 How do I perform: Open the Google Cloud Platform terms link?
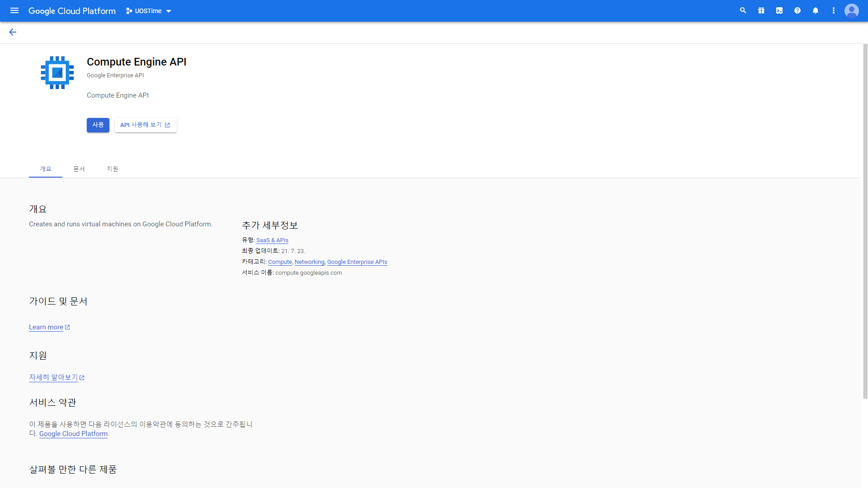coord(73,434)
